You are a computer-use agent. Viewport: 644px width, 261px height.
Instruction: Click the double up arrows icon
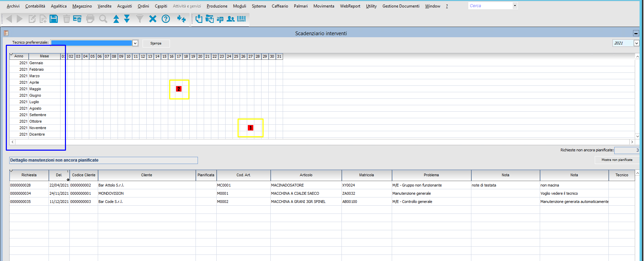116,19
